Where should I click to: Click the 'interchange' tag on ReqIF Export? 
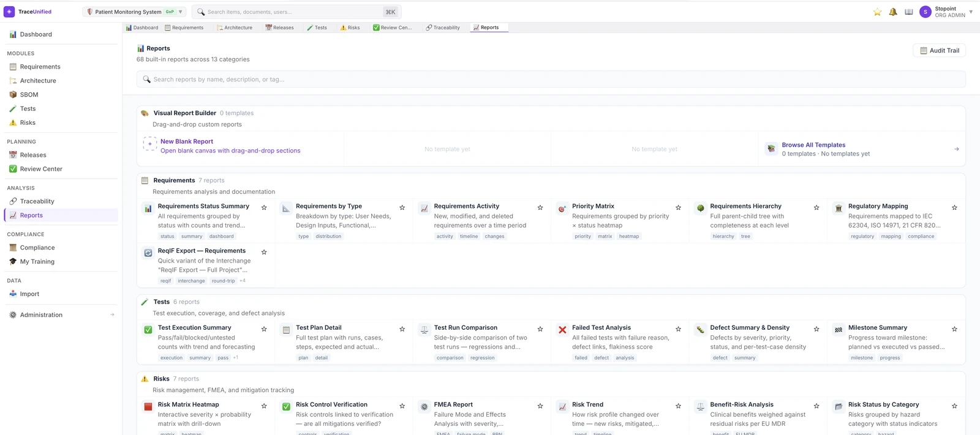191,281
